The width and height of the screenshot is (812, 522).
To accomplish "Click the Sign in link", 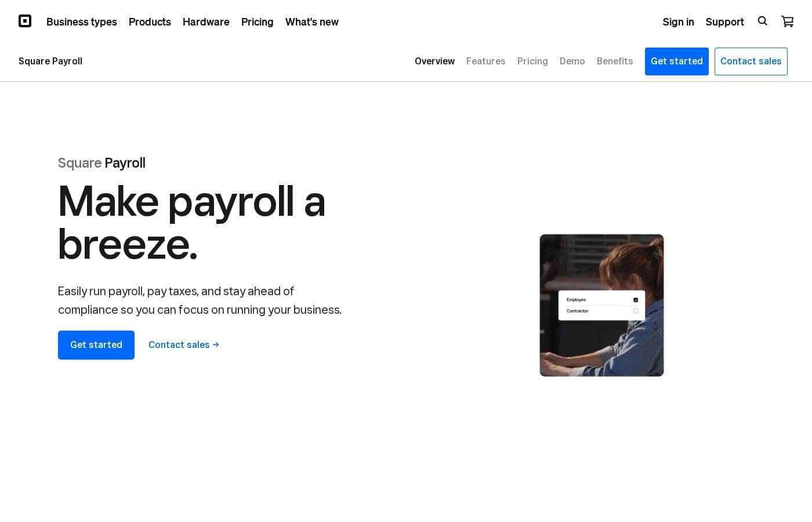I will pos(678,22).
